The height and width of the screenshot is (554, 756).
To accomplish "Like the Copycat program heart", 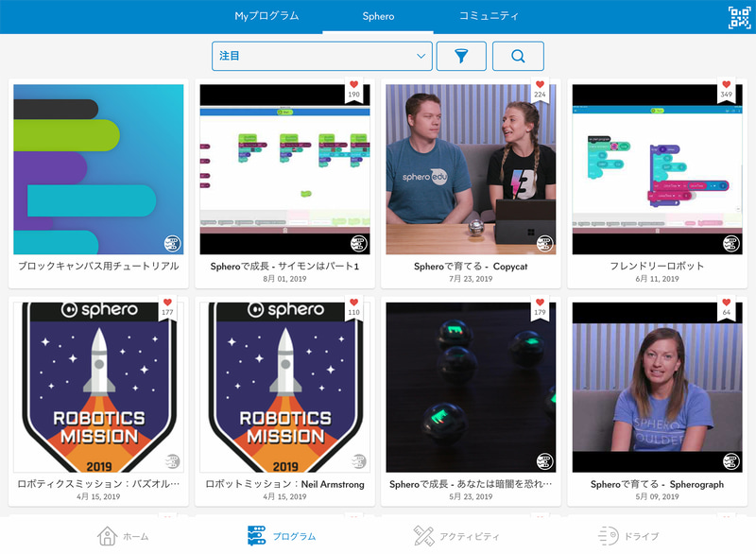I will (540, 84).
